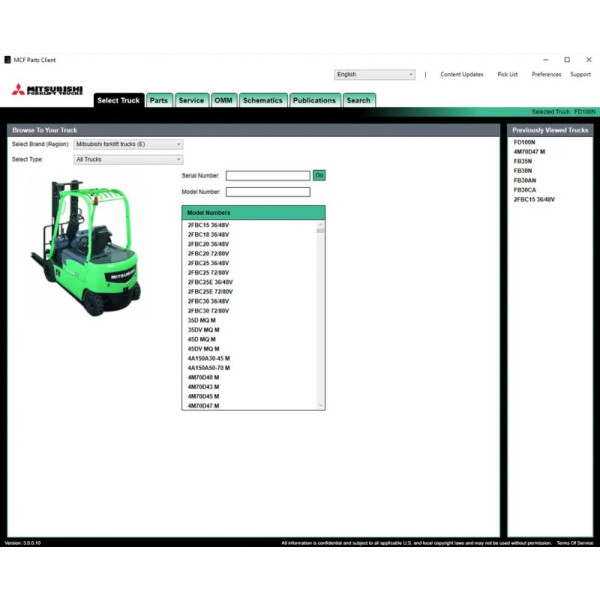Open Content Updates from top bar
This screenshot has width=600, height=600.
coord(461,74)
